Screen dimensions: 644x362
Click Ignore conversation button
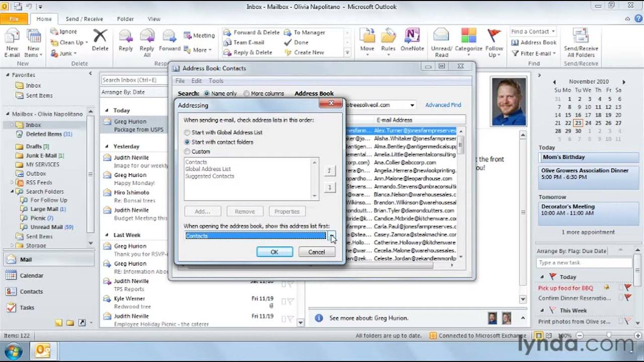[63, 31]
